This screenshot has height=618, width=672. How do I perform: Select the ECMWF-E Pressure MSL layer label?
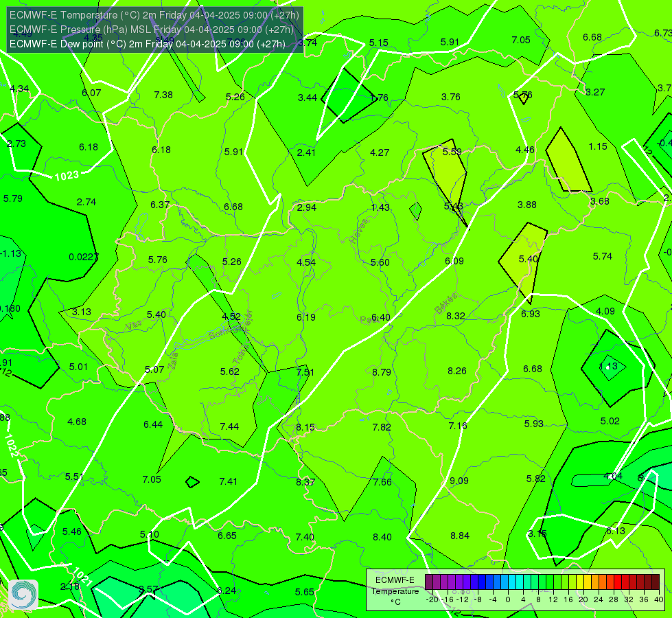pyautogui.click(x=152, y=30)
